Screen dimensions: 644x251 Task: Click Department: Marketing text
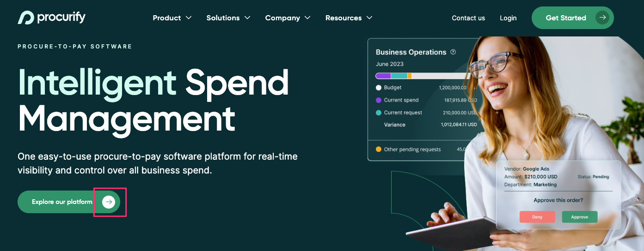tap(530, 185)
